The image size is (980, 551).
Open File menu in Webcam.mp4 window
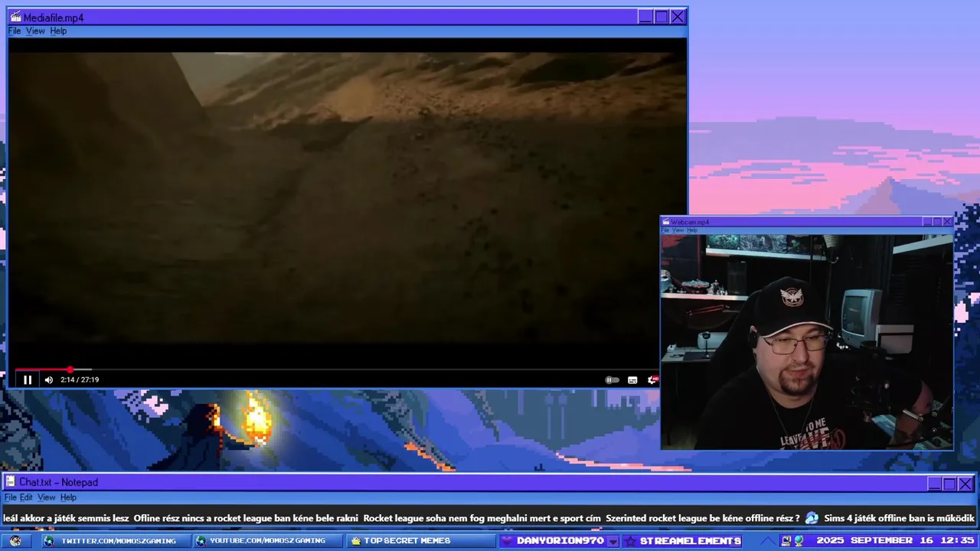(x=665, y=230)
